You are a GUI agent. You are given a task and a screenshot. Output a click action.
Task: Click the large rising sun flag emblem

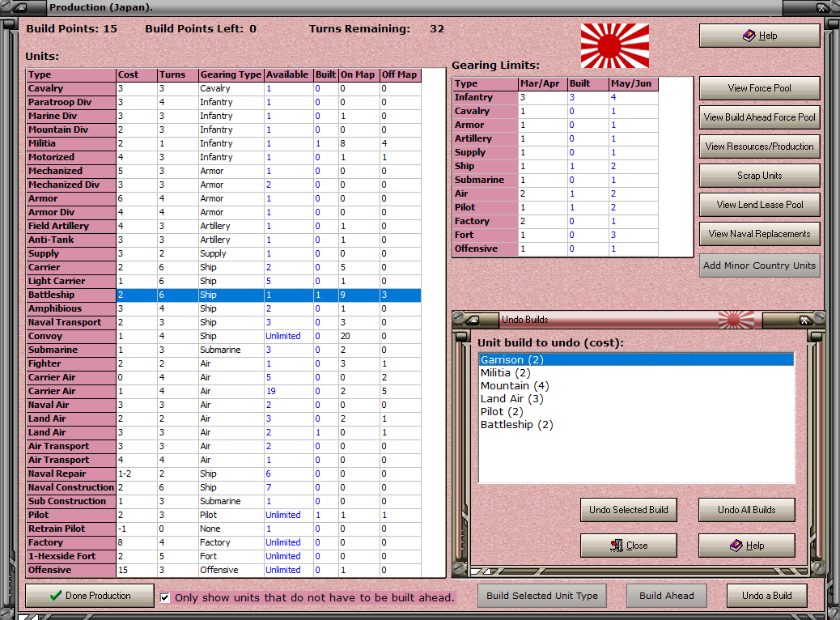[x=613, y=46]
